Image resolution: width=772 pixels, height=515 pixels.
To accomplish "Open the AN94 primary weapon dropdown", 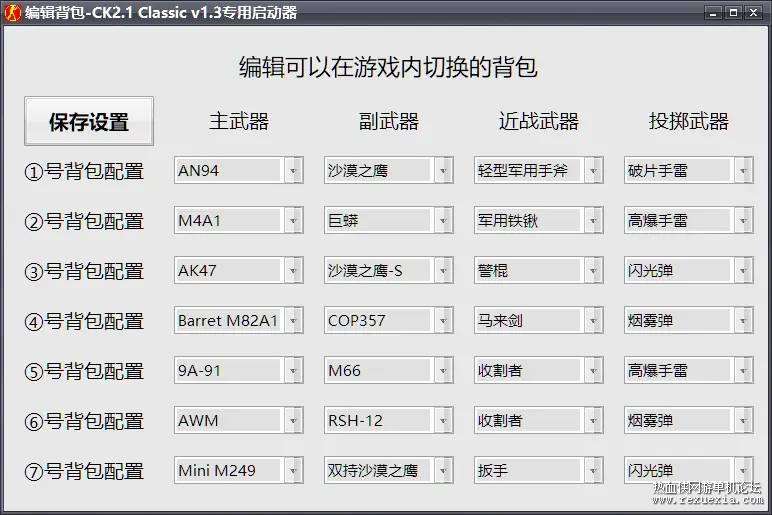I will (x=238, y=170).
